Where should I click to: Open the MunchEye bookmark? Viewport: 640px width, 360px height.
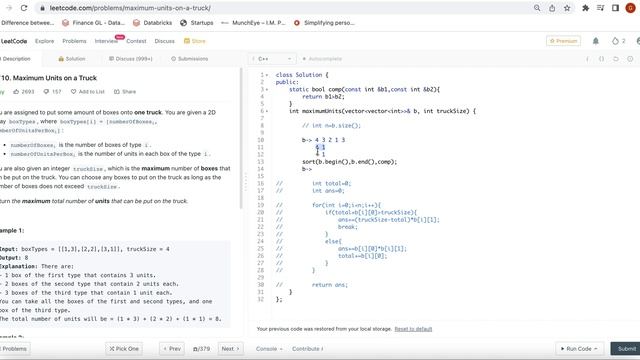(x=253, y=23)
